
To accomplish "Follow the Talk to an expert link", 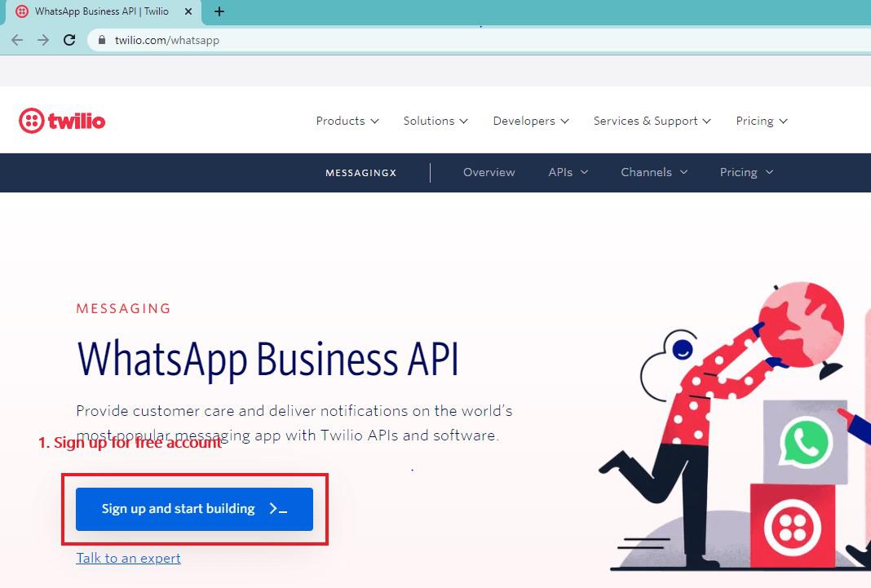I will click(128, 558).
